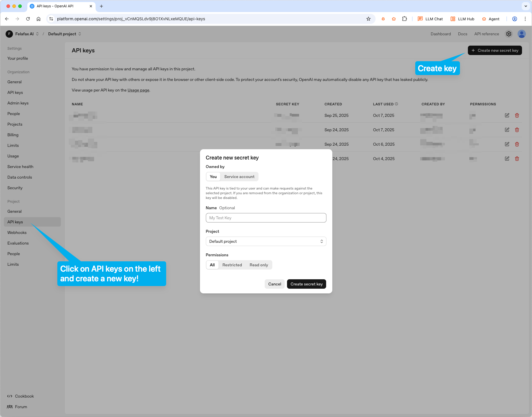532x417 pixels.
Task: Open the LLM Hub bookmark
Action: pyautogui.click(x=462, y=19)
